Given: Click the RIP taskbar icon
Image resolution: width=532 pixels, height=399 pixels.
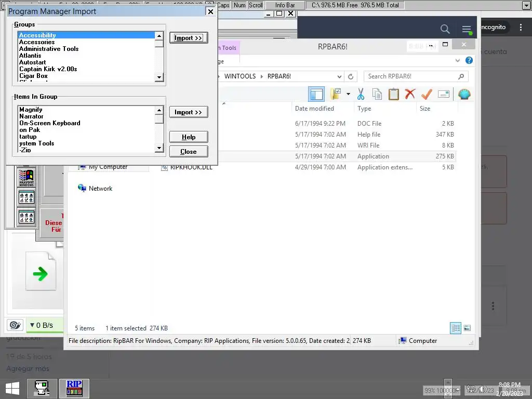Looking at the screenshot, I should pyautogui.click(x=74, y=389).
